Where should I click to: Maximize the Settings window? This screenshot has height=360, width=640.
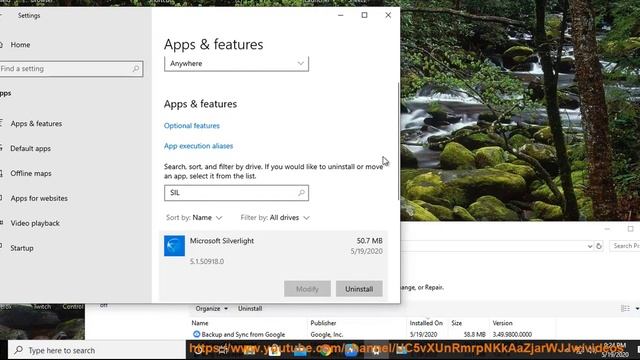[x=364, y=15]
